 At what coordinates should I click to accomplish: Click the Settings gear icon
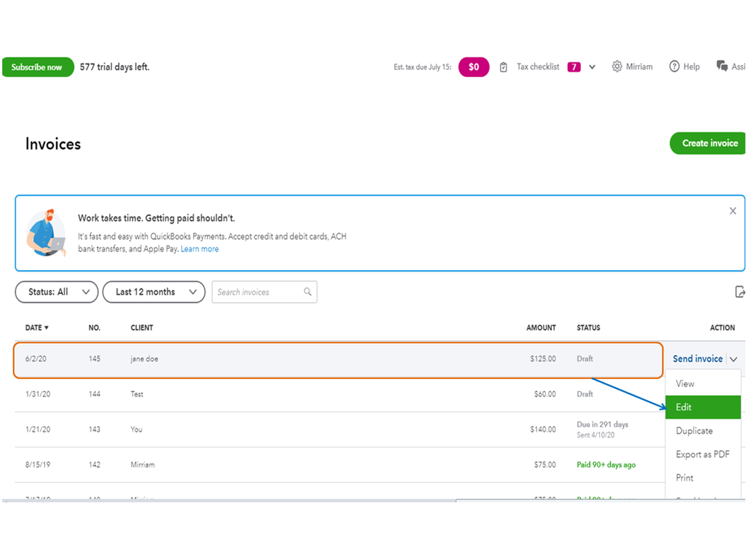click(x=617, y=67)
